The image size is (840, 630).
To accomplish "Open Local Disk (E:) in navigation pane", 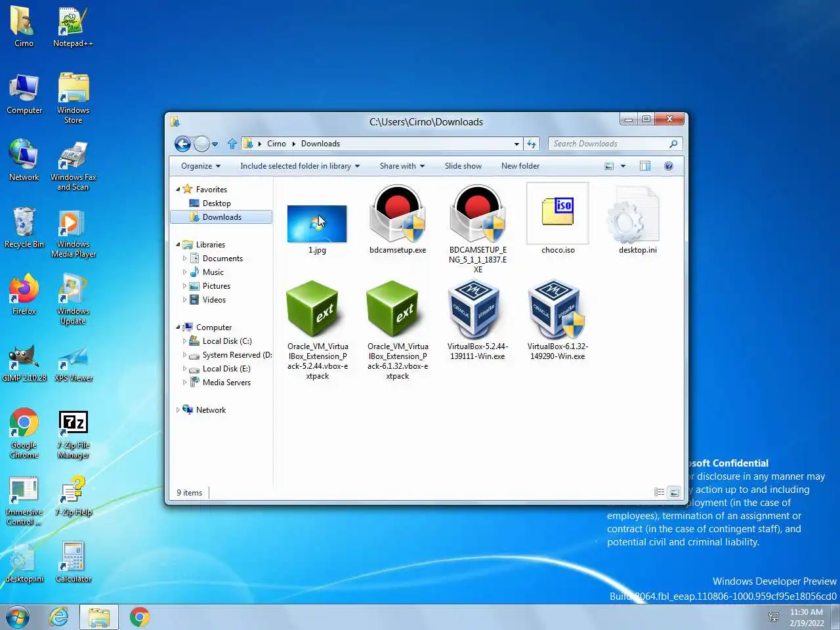I will (x=226, y=369).
